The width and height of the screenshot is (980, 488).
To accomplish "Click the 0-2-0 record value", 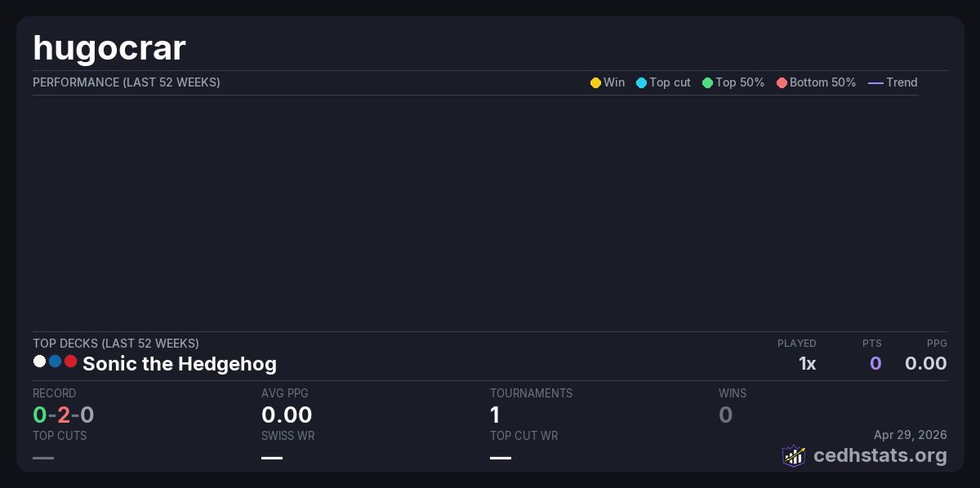I will 63,415.
